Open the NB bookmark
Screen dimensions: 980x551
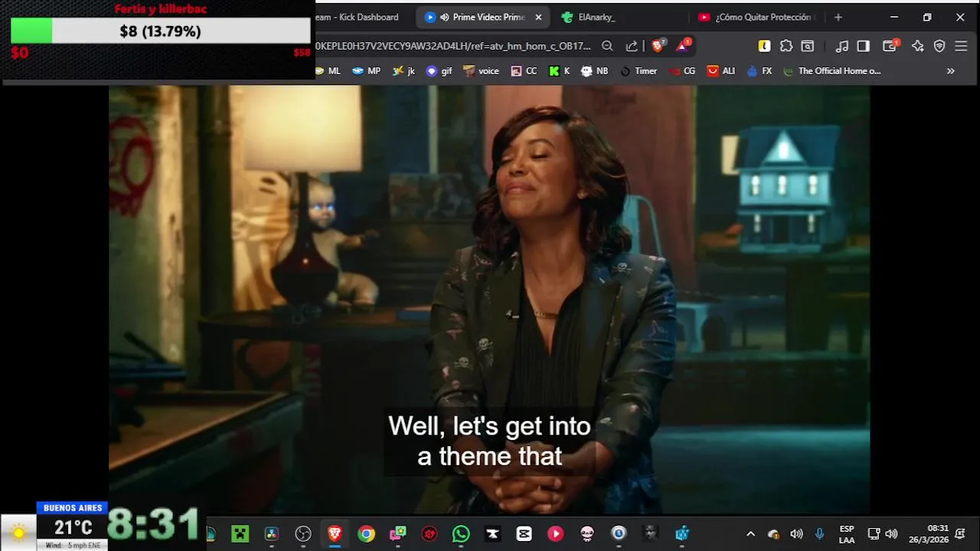coord(595,71)
